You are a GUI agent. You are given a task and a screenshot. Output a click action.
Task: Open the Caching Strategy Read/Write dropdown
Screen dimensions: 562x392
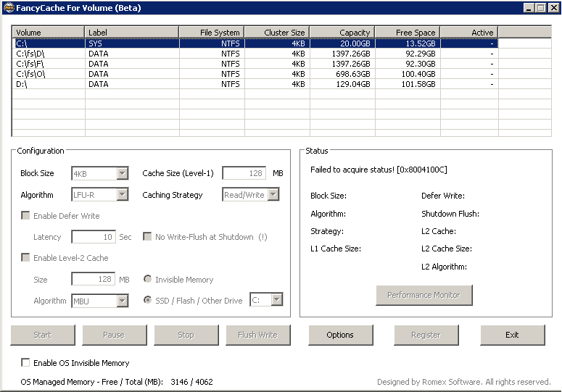(x=273, y=194)
